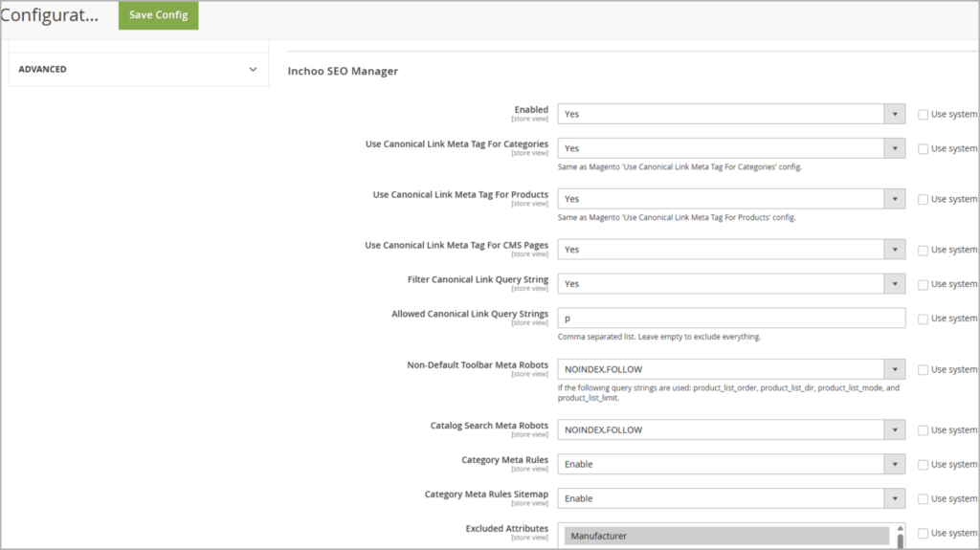The image size is (980, 550).
Task: Tick Use system for Category Rules Sitemap
Action: [x=923, y=499]
